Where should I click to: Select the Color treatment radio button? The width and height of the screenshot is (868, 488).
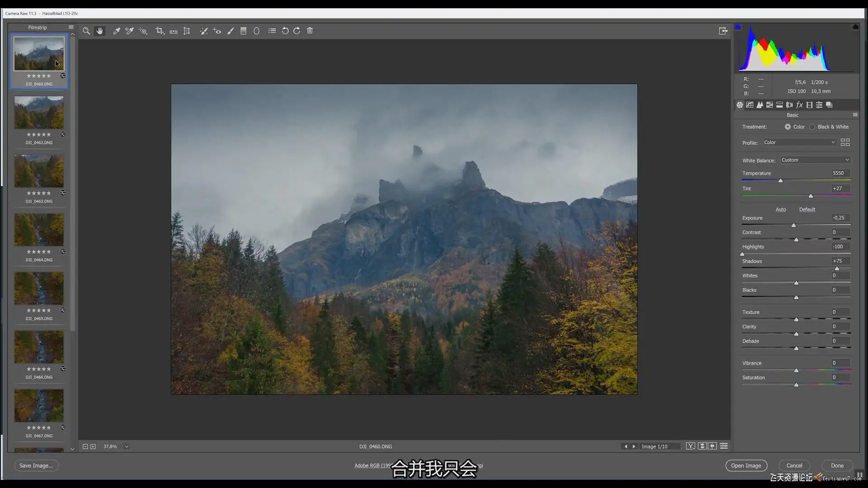[788, 127]
